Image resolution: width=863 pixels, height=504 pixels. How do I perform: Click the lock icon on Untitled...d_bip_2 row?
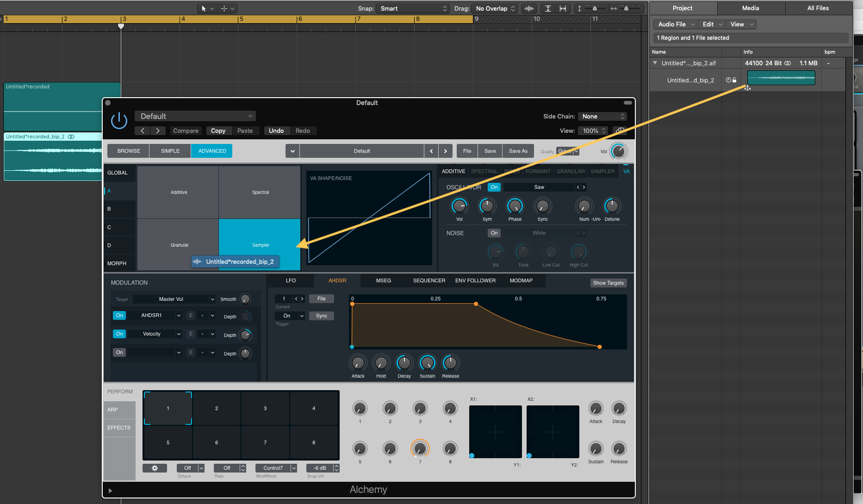pos(734,80)
